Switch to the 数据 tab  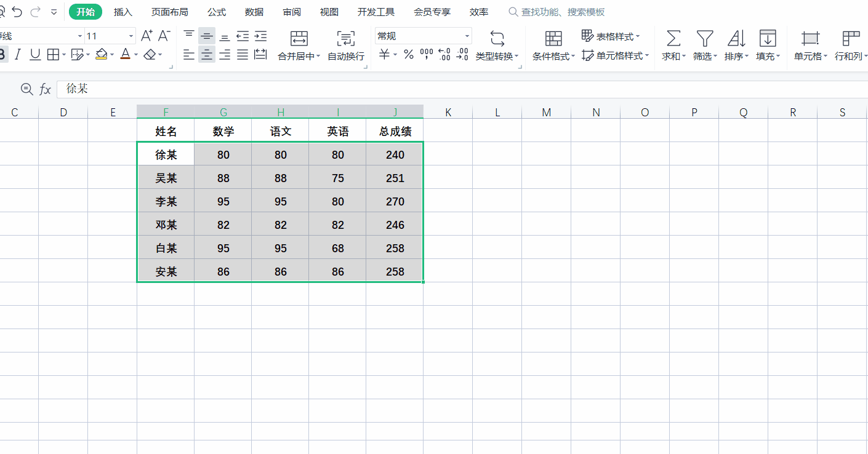point(254,12)
